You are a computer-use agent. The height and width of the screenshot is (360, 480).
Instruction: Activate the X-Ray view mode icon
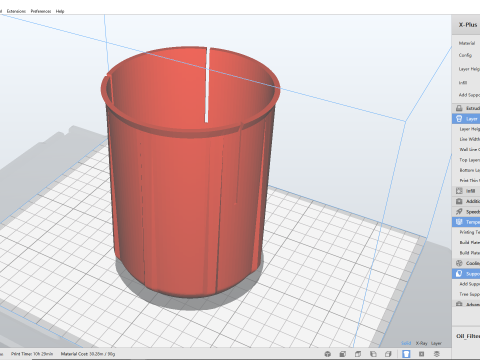[421, 354]
